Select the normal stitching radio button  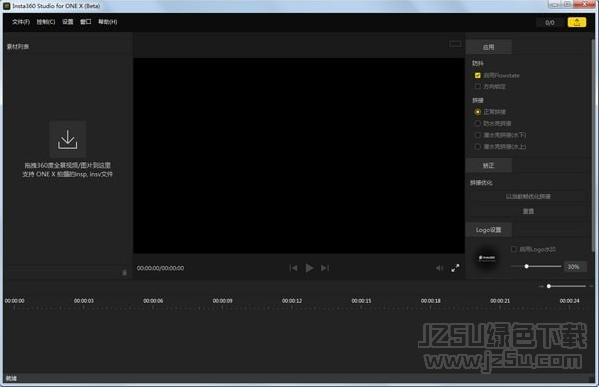pyautogui.click(x=478, y=112)
